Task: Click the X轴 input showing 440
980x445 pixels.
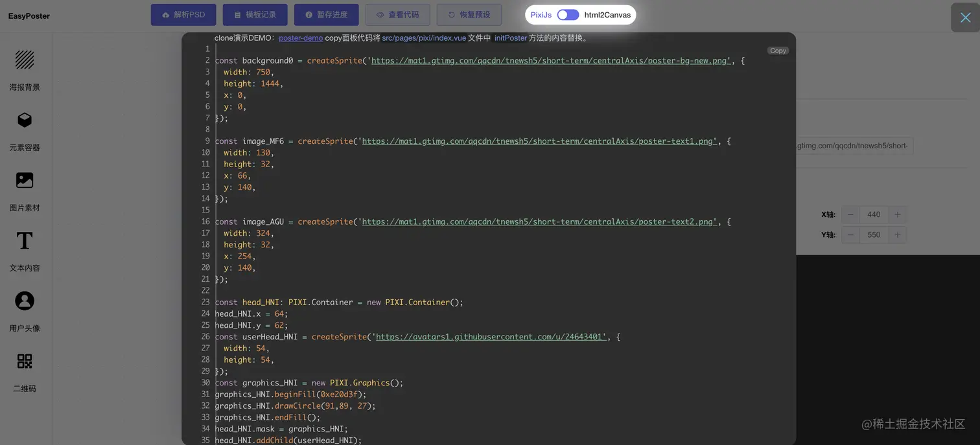Action: [874, 215]
